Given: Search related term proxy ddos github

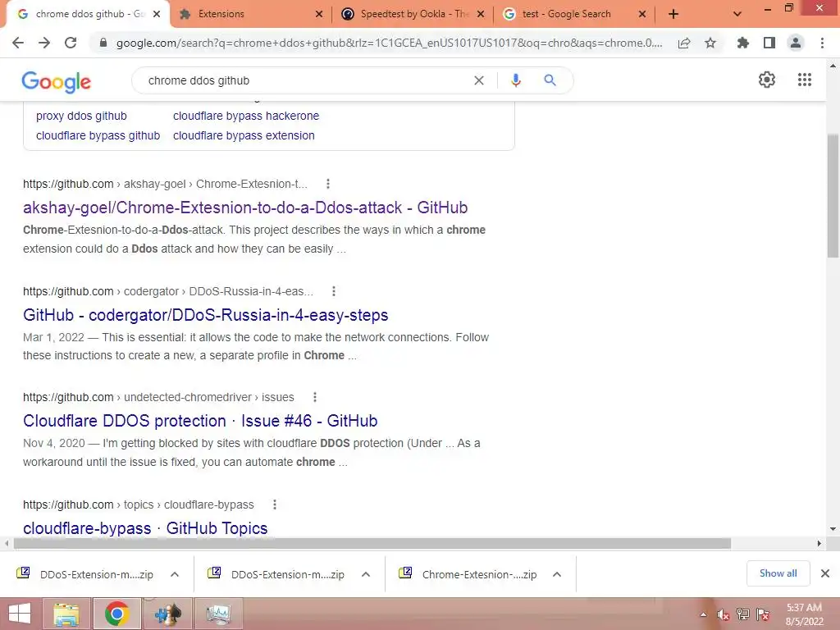Looking at the screenshot, I should coord(81,116).
